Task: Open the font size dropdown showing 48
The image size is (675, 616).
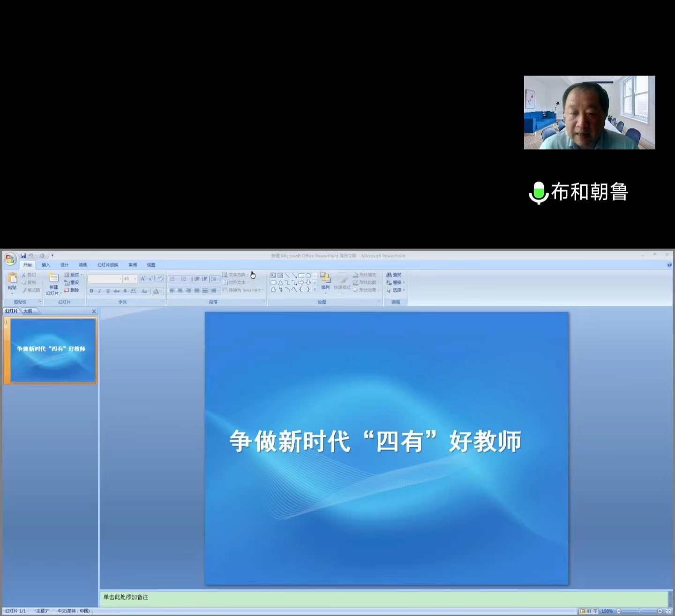Action: 135,279
